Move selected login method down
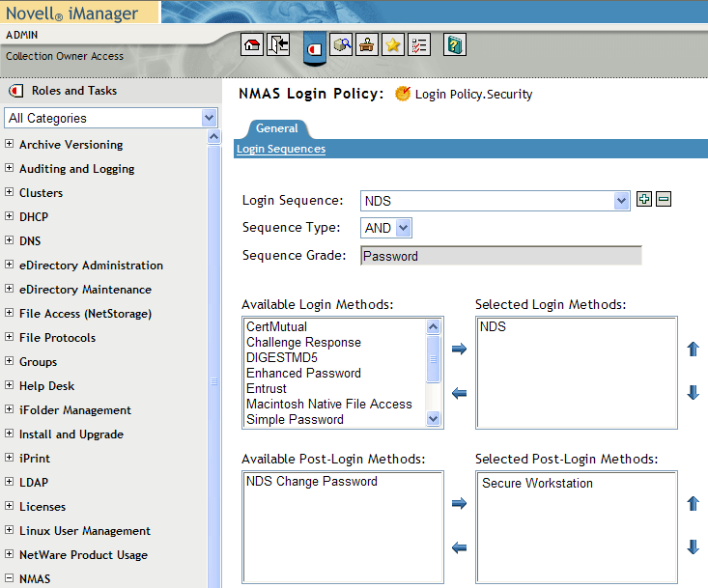 (694, 393)
